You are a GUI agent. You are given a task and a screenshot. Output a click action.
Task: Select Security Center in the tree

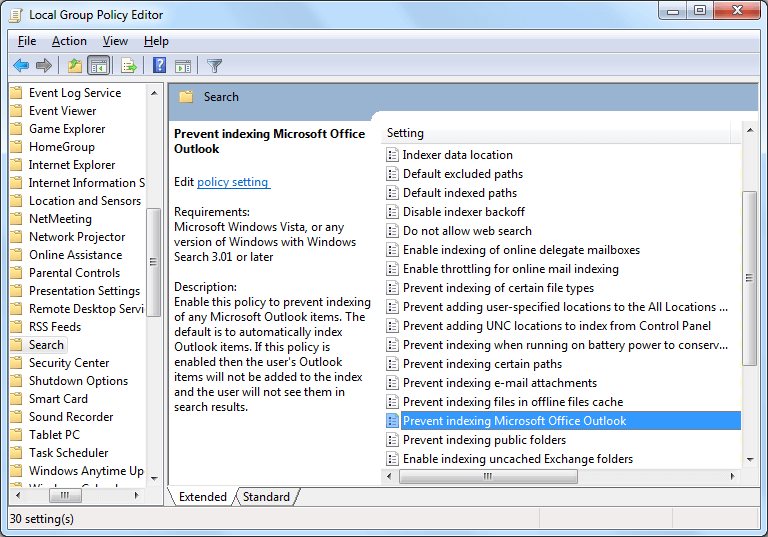coord(69,363)
